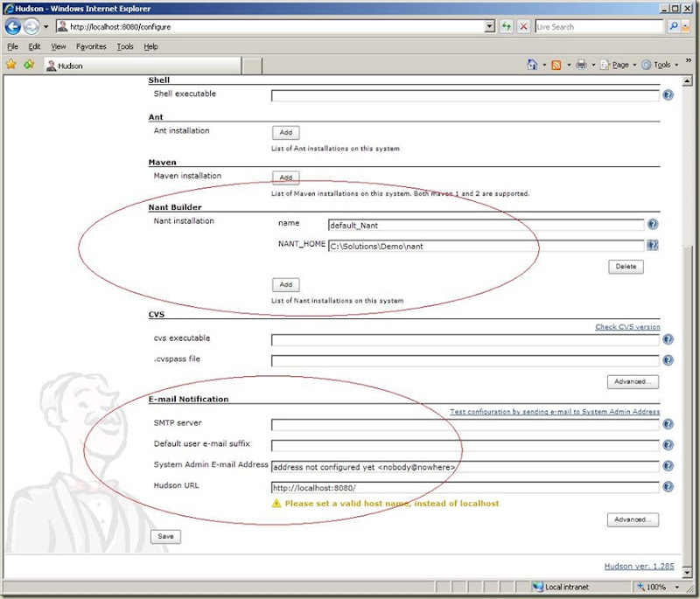Open the Home button dropdown arrow

544,65
